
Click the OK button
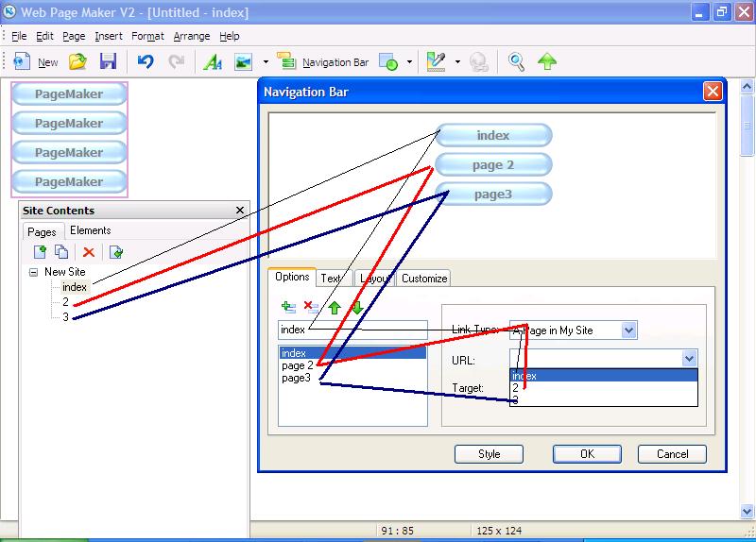coord(587,454)
